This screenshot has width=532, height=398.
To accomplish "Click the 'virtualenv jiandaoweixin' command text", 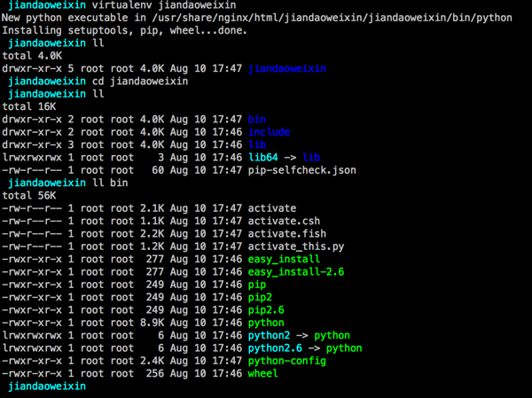I will [164, 5].
